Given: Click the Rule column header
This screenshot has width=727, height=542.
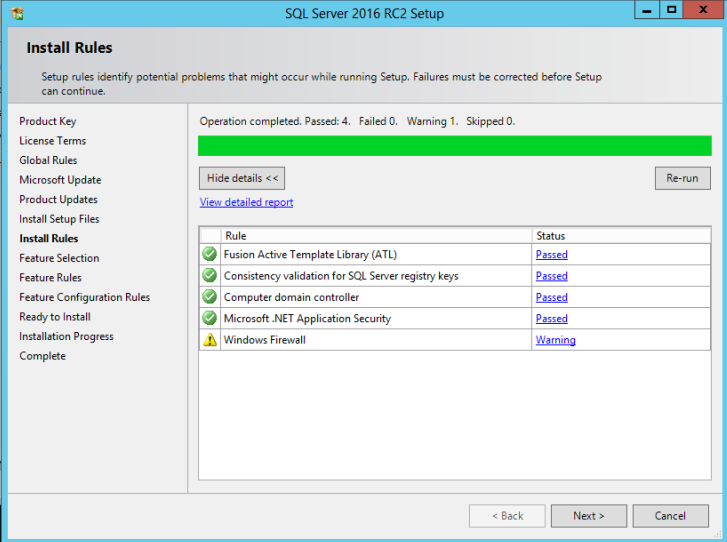Looking at the screenshot, I should tap(376, 236).
